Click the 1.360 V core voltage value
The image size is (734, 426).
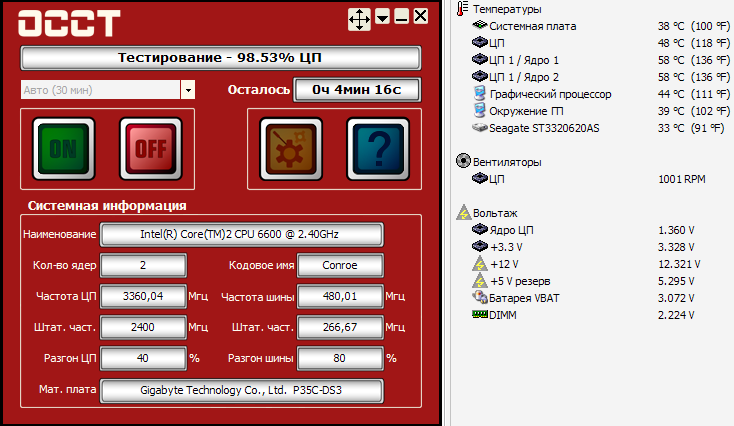click(676, 230)
